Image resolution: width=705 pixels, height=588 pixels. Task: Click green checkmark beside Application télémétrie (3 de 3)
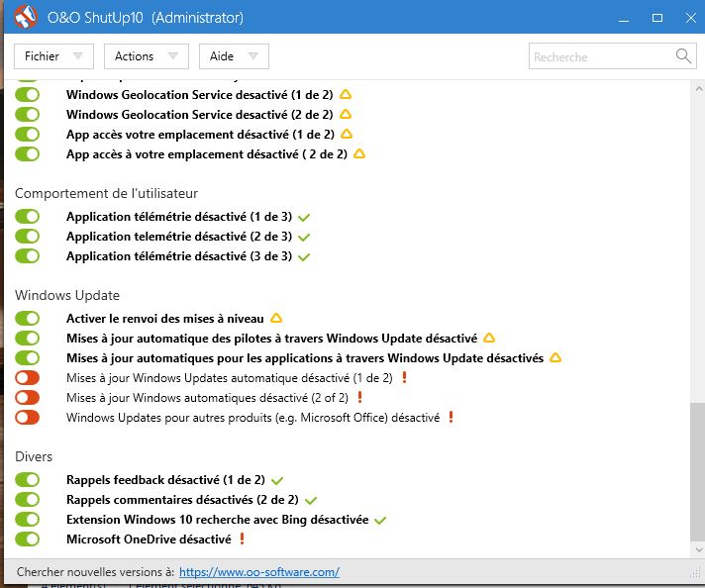pyautogui.click(x=304, y=257)
